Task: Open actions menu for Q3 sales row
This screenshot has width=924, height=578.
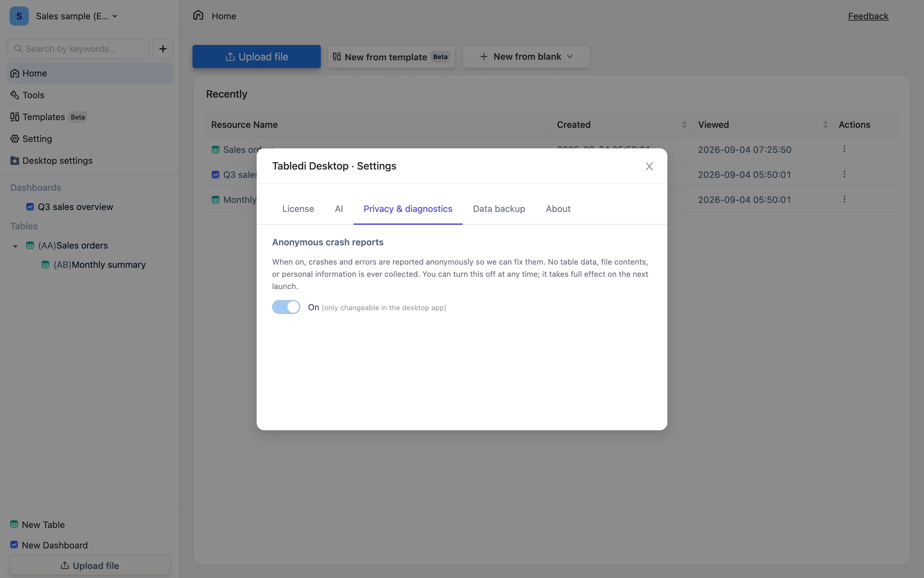Action: pyautogui.click(x=844, y=174)
